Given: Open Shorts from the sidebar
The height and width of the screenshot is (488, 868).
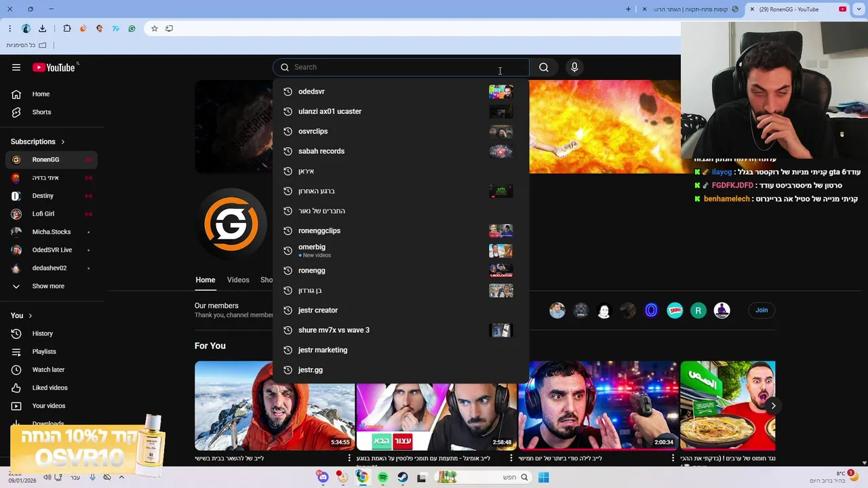Looking at the screenshot, I should point(52,112).
